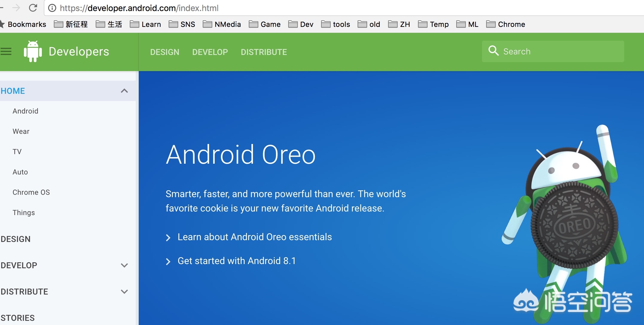Open the tools bookmarks folder

pos(335,24)
